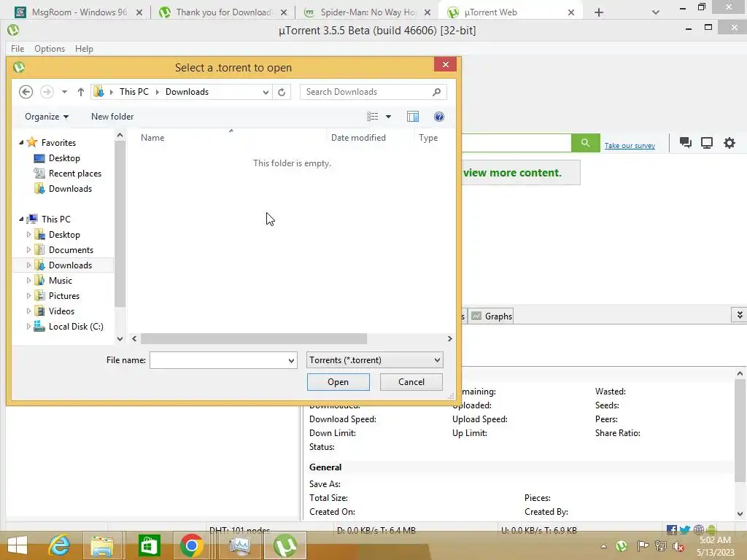
Task: Click the µTorrent system tray icon
Action: point(622,545)
